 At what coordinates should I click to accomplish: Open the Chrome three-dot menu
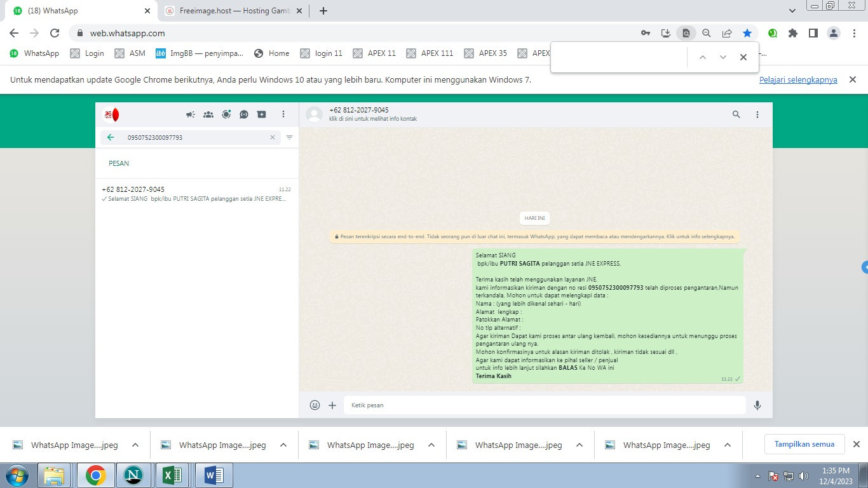coord(854,33)
